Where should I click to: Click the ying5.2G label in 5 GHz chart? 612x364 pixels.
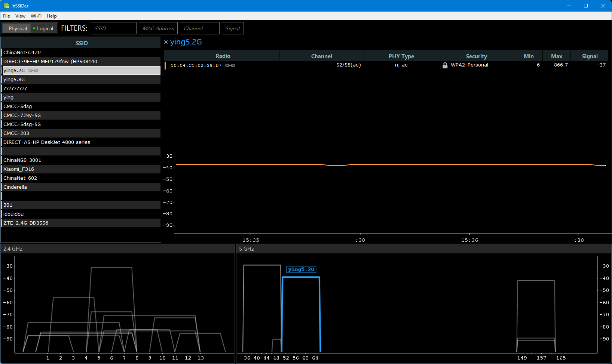(x=301, y=269)
